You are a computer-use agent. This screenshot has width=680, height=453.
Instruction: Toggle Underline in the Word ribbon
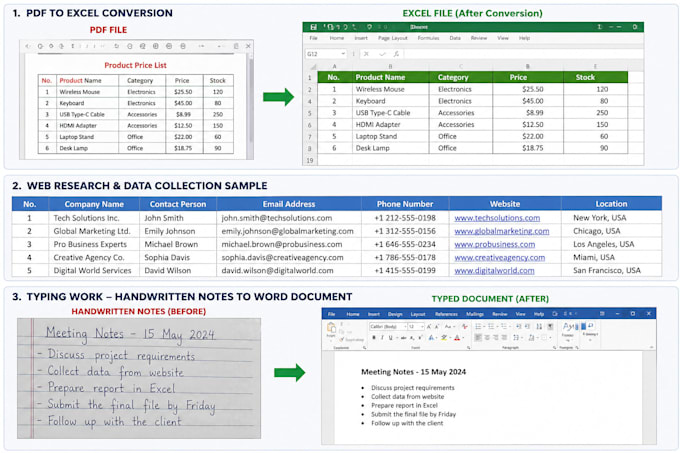[390, 338]
